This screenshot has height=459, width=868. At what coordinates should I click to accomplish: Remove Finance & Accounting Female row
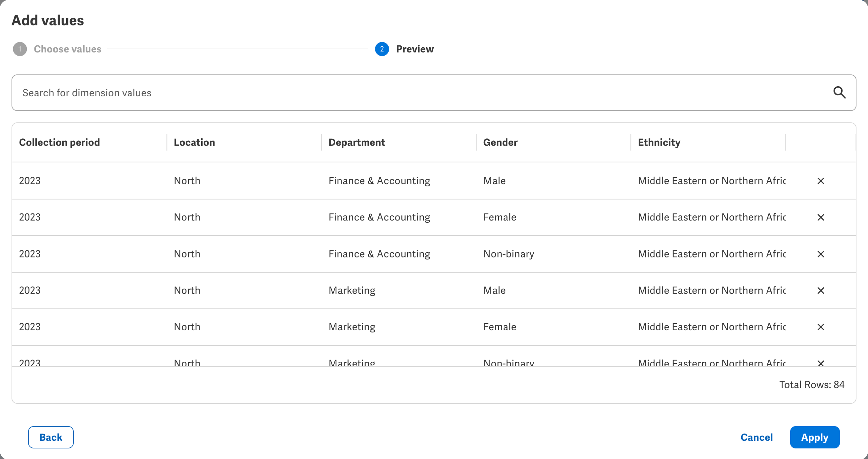(820, 217)
